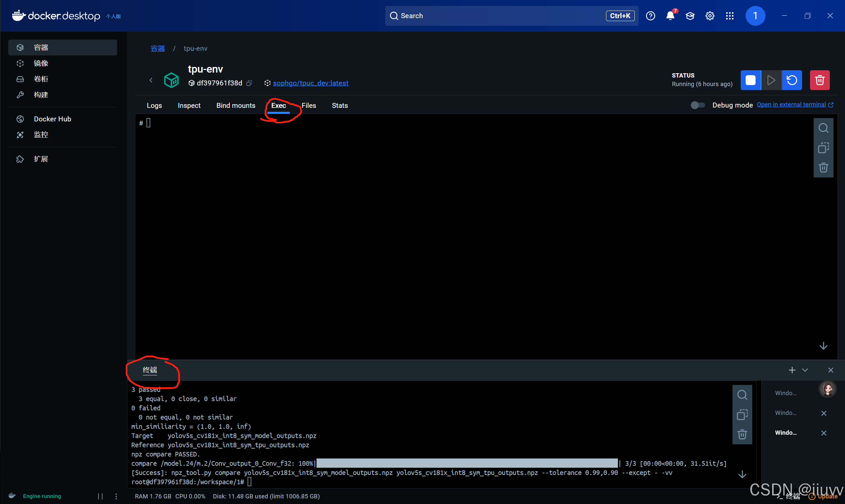Search in the Exec terminal
Viewport: 845px width, 504px height.
coord(823,128)
